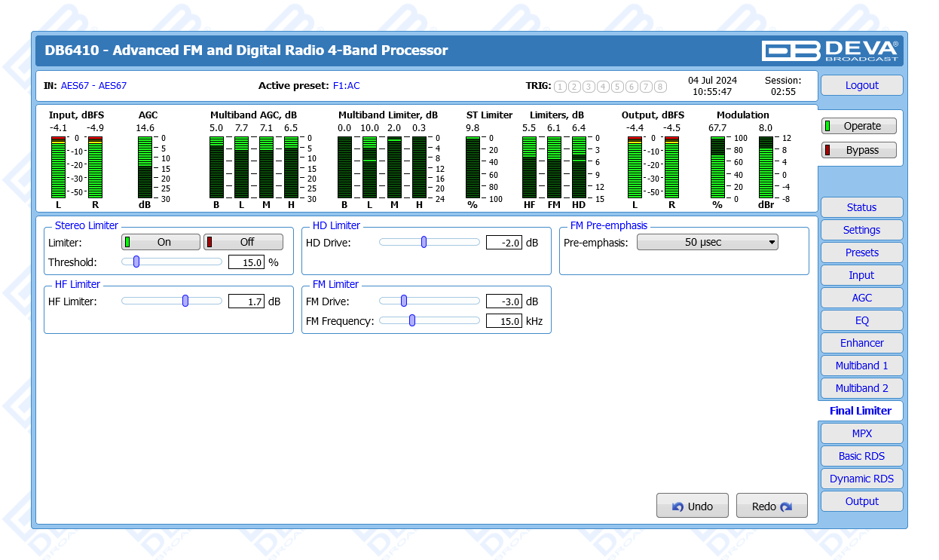Open the Pre-emphasis dropdown
The height and width of the screenshot is (560, 939).
(x=707, y=242)
